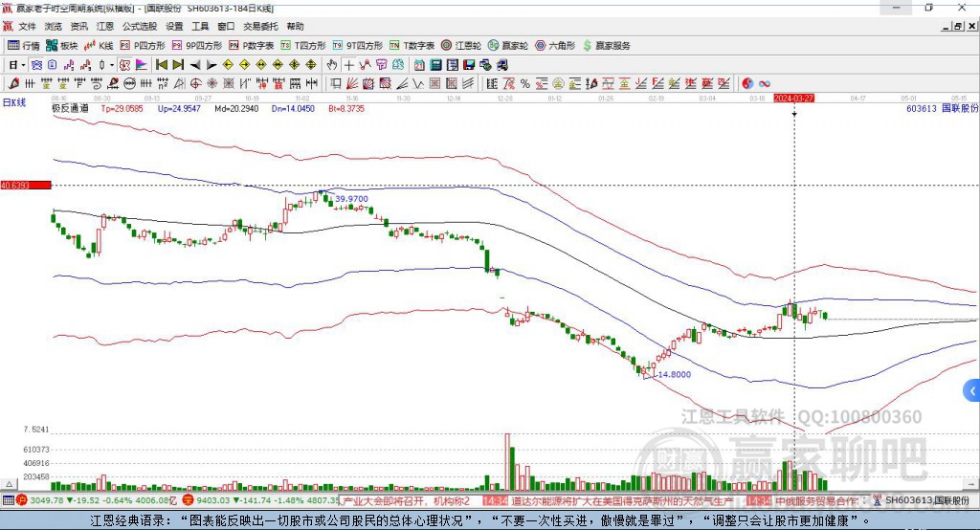Viewport: 980px width, 530px height.
Task: Open the calculator icon
Action: click(435, 65)
